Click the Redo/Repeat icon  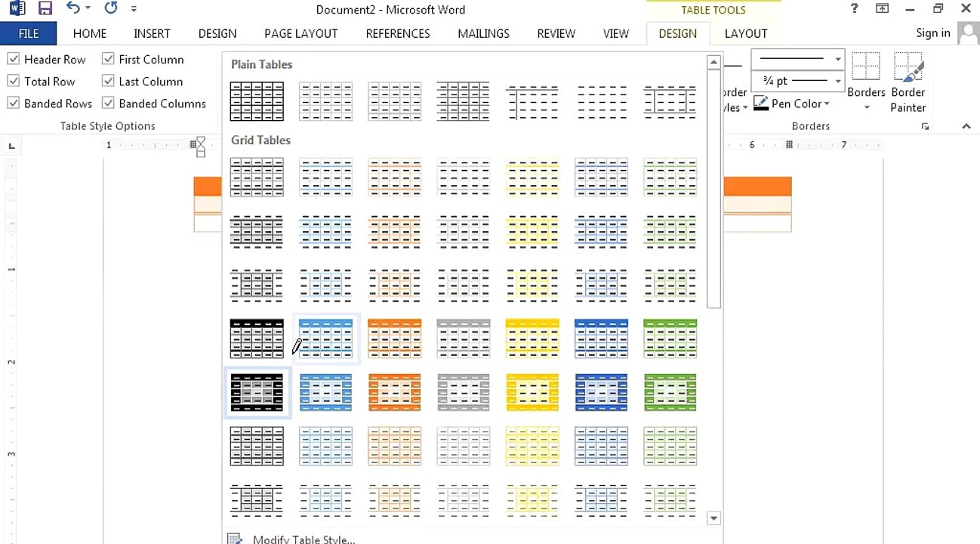(110, 9)
